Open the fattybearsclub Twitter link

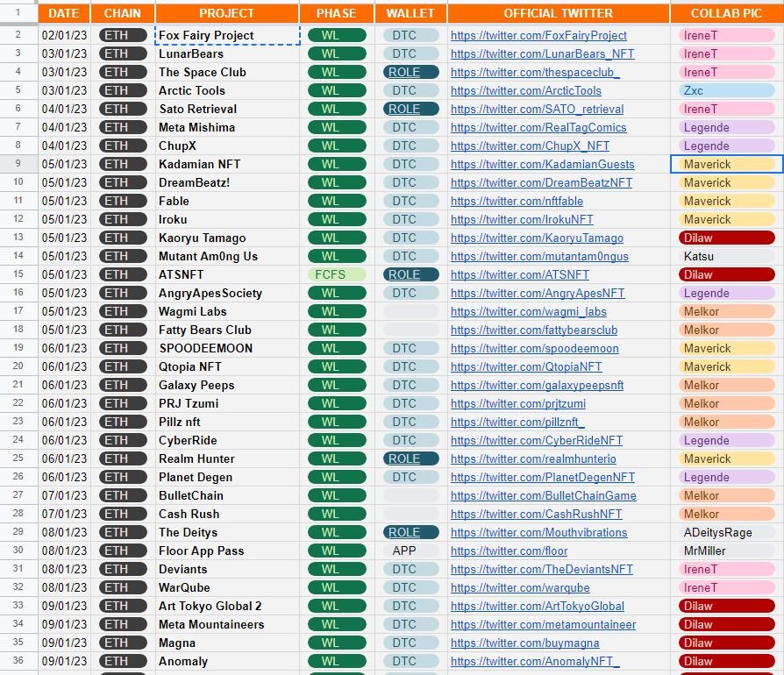pos(534,330)
